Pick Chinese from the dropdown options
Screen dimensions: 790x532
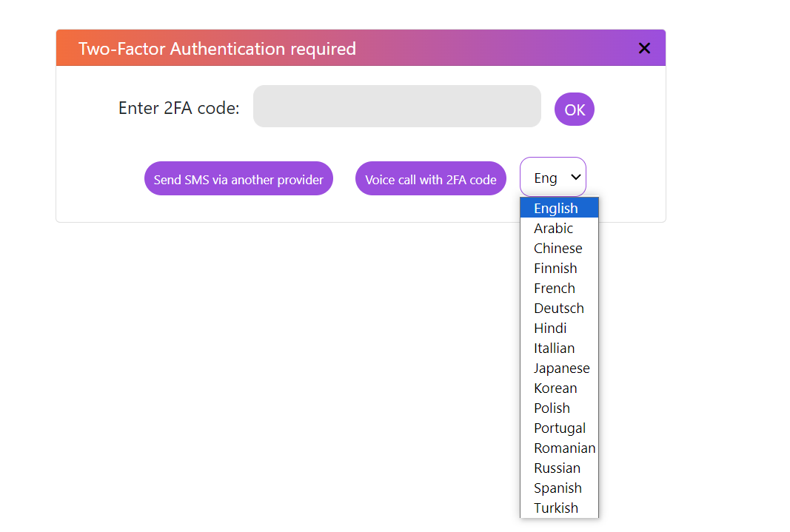click(x=558, y=248)
